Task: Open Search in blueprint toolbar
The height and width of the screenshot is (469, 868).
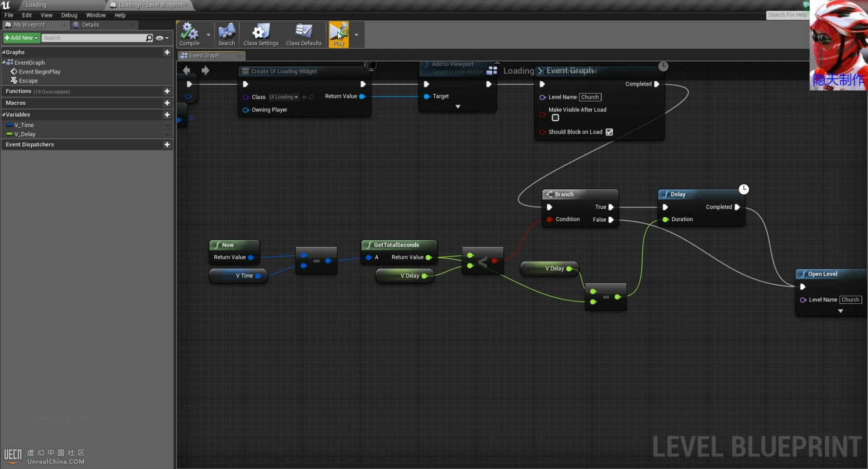Action: point(227,34)
